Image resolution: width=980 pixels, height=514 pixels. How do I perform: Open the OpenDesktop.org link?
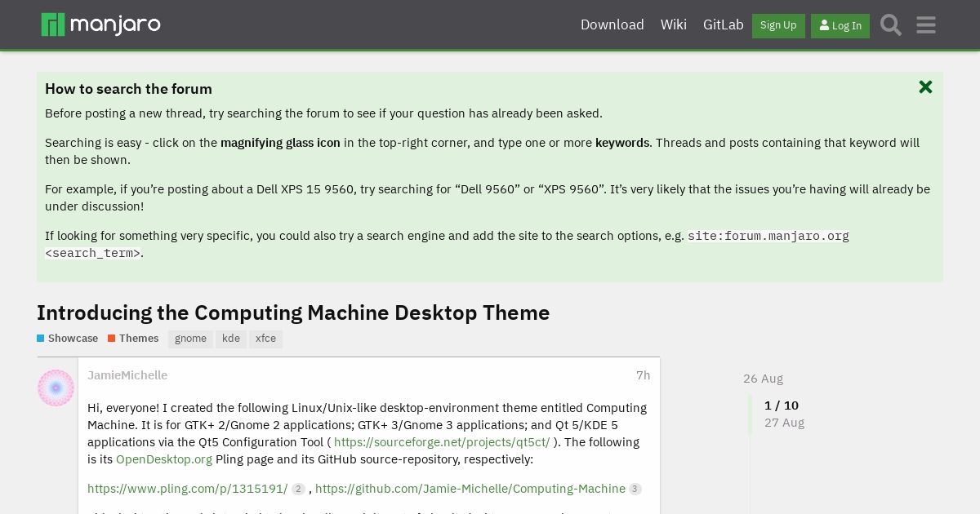click(x=164, y=459)
